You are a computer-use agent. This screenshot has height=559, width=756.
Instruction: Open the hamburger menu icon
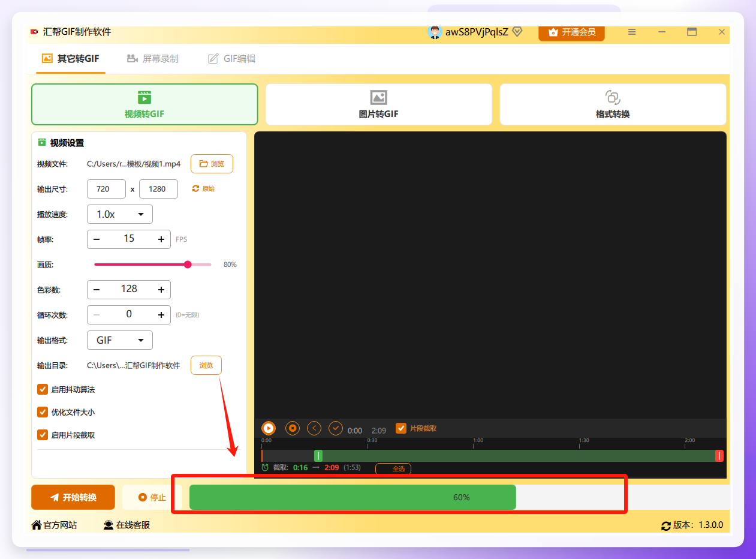632,32
